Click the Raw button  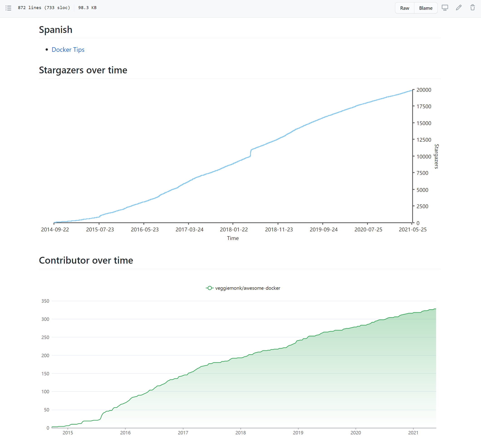[404, 8]
